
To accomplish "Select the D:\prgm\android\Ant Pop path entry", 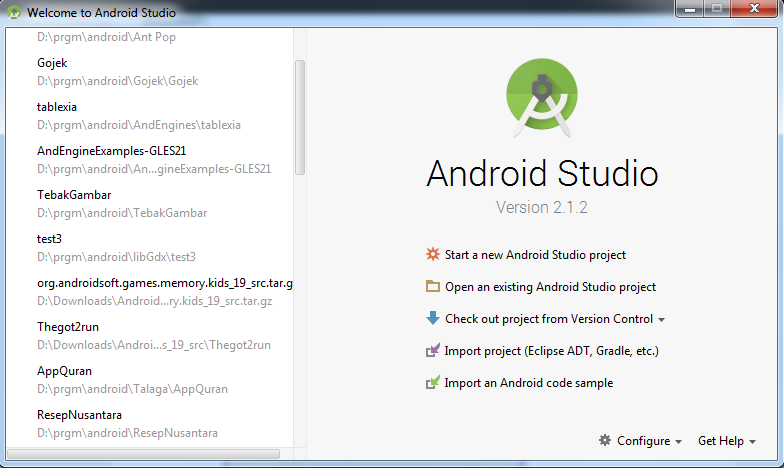I will click(x=106, y=37).
